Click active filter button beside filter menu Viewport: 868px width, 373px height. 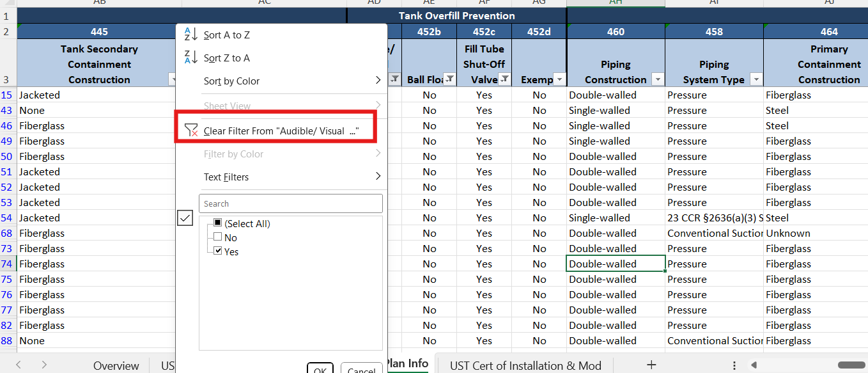[395, 79]
